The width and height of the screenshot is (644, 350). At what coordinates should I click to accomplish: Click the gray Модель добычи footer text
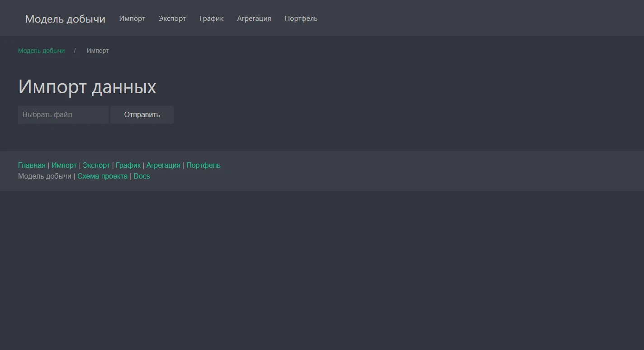point(44,176)
